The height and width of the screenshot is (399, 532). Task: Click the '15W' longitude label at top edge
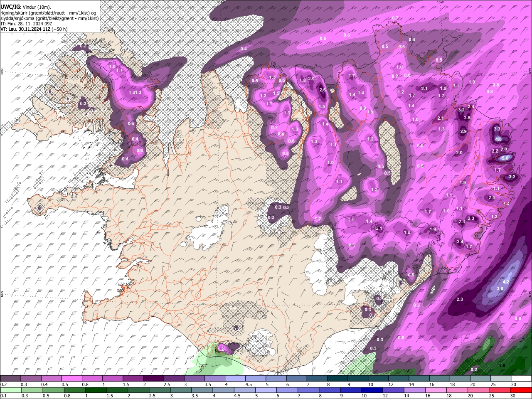click(440, 2)
